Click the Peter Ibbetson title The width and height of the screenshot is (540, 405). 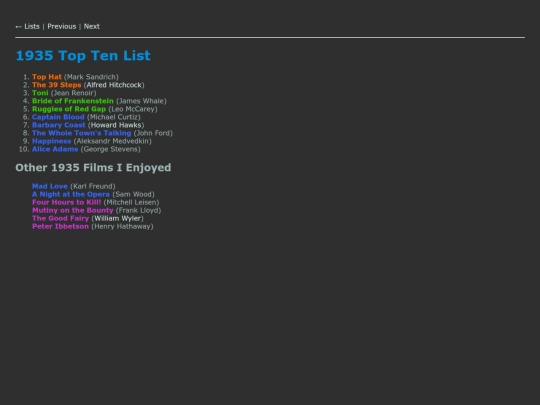pyautogui.click(x=60, y=226)
